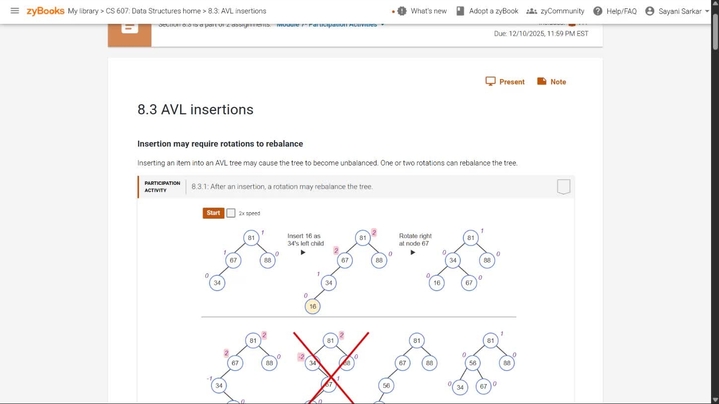This screenshot has height=404, width=719.
Task: Open Help/FAQ question mark icon
Action: (x=597, y=11)
